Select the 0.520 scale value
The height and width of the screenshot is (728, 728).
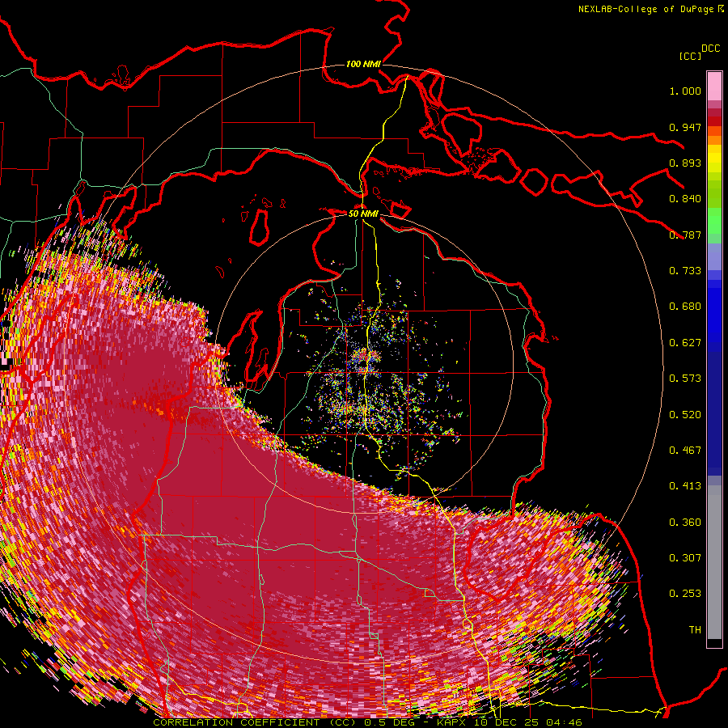(x=685, y=415)
